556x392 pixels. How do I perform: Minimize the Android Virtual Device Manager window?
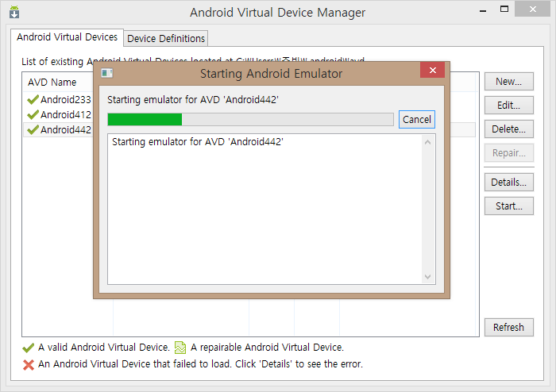point(483,10)
